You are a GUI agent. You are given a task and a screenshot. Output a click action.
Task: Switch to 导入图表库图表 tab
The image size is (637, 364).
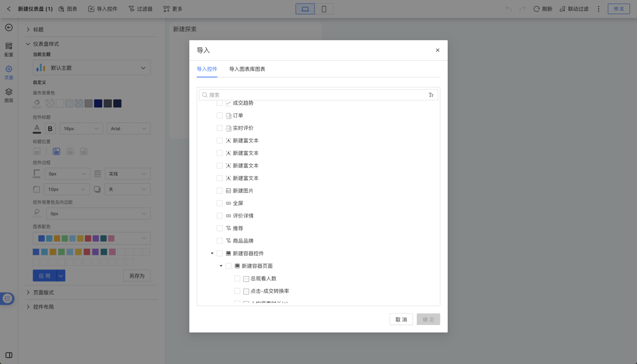pos(247,69)
